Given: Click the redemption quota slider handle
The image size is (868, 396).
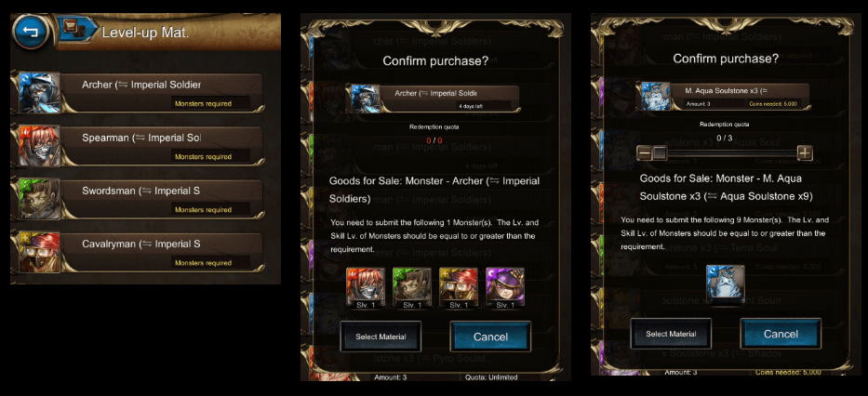Looking at the screenshot, I should 660,152.
